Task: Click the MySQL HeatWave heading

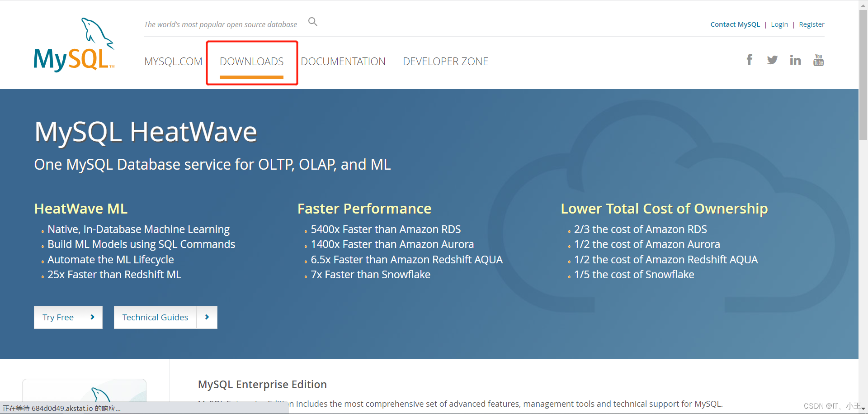Action: tap(146, 132)
